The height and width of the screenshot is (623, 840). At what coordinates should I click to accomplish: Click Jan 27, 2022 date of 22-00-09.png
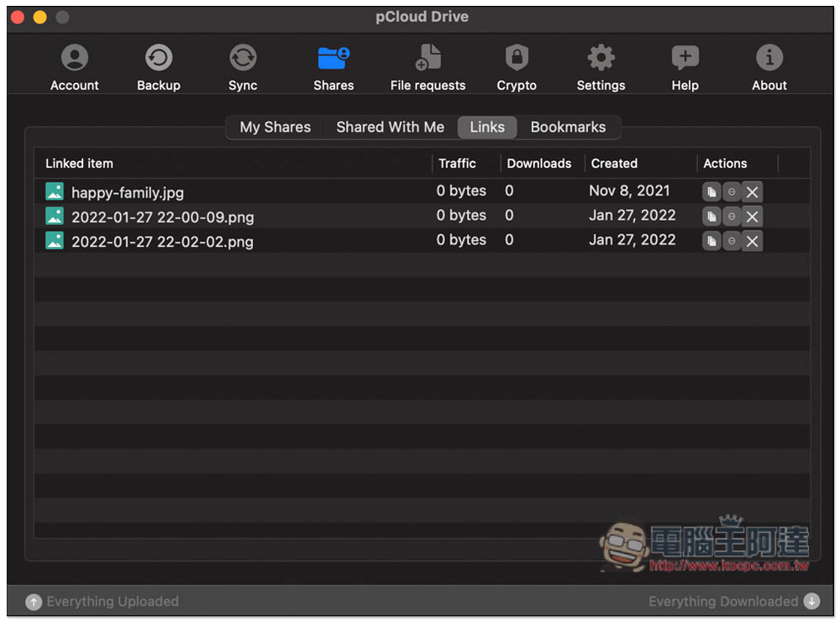pos(633,215)
